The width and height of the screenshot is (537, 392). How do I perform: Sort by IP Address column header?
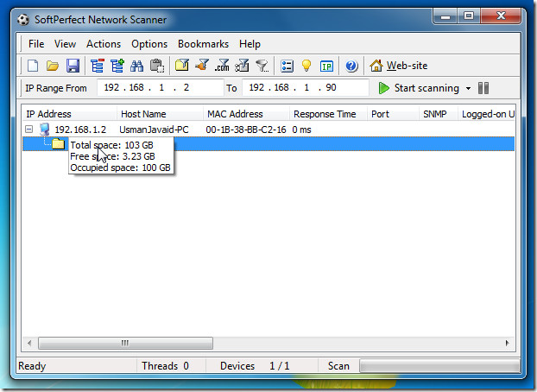[70, 114]
